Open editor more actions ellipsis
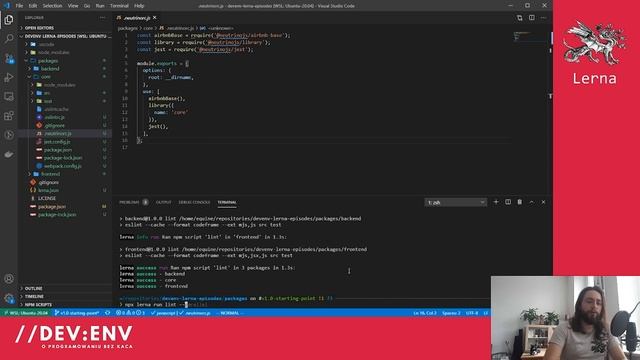Image resolution: width=640 pixels, height=360 pixels. [543, 18]
